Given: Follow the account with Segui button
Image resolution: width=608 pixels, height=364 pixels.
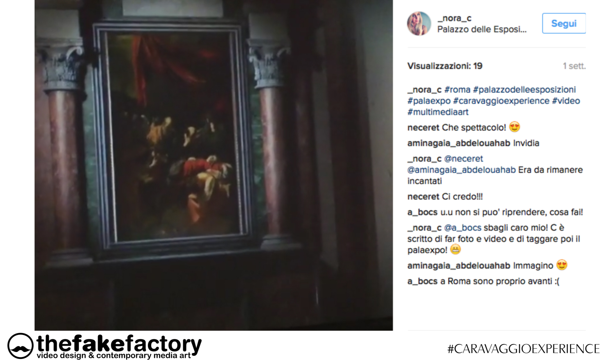Looking at the screenshot, I should 564,23.
